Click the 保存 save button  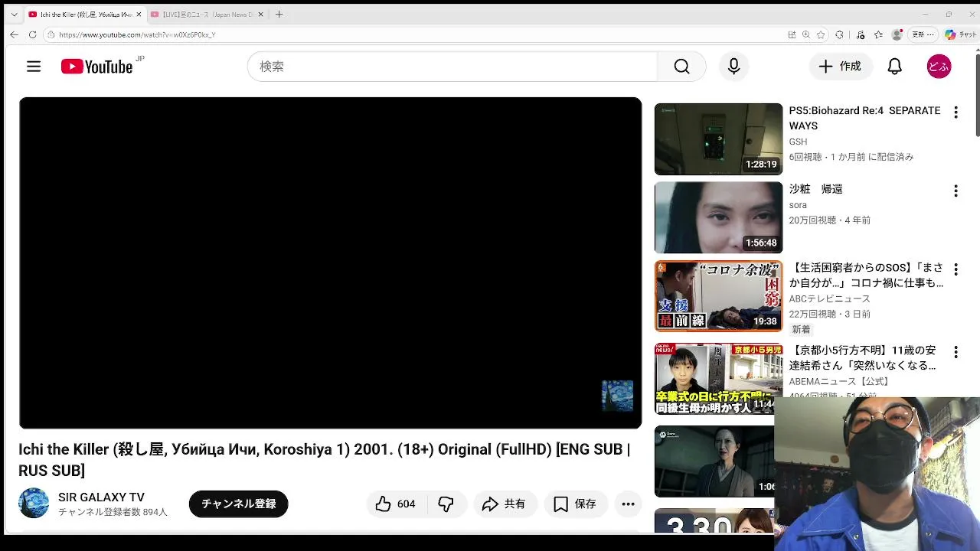576,504
